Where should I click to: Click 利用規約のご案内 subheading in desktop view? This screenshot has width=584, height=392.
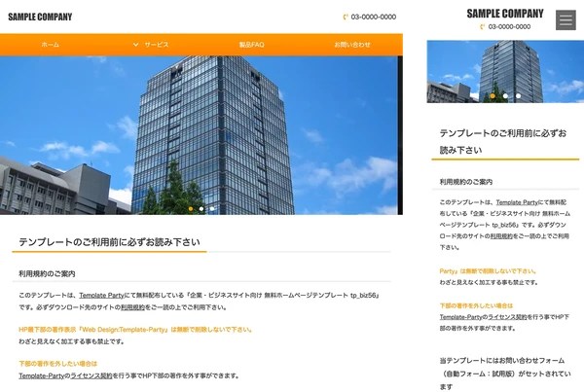tap(47, 274)
